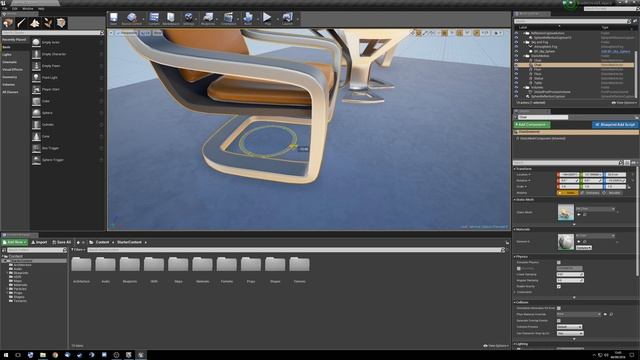Image resolution: width=640 pixels, height=360 pixels.
Task: Select Player Start icon in placement list
Action: [36, 89]
